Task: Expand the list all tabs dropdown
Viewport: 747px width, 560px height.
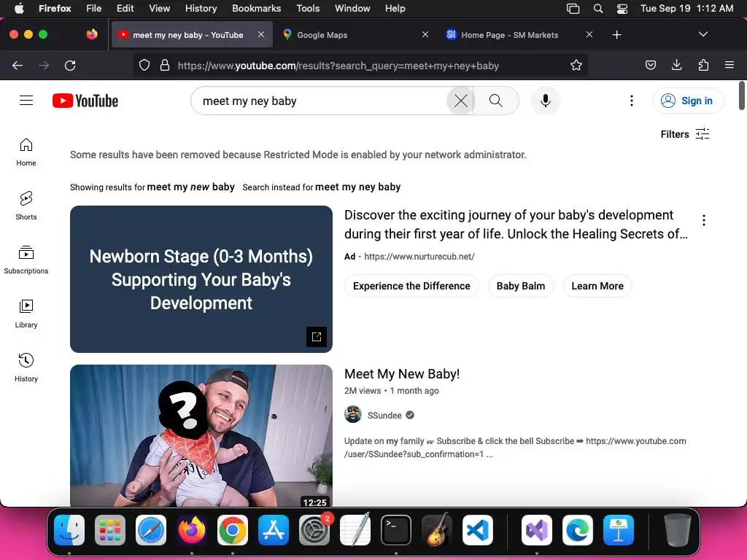Action: (x=703, y=34)
